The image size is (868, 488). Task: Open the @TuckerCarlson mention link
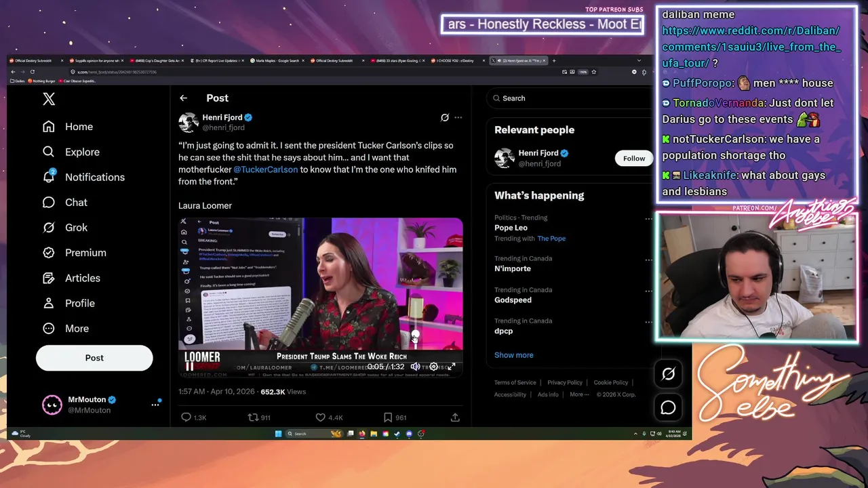point(265,169)
